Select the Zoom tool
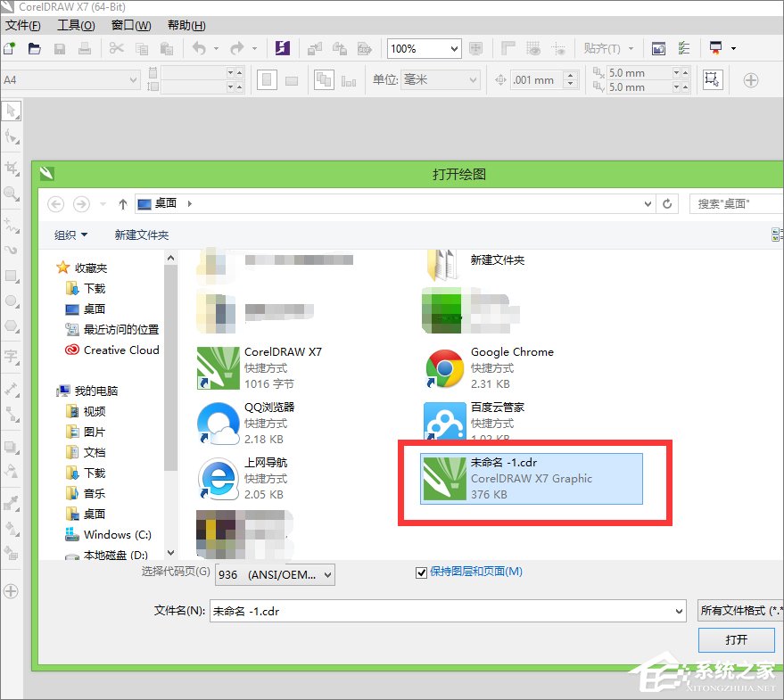This screenshot has width=784, height=700. point(12,193)
